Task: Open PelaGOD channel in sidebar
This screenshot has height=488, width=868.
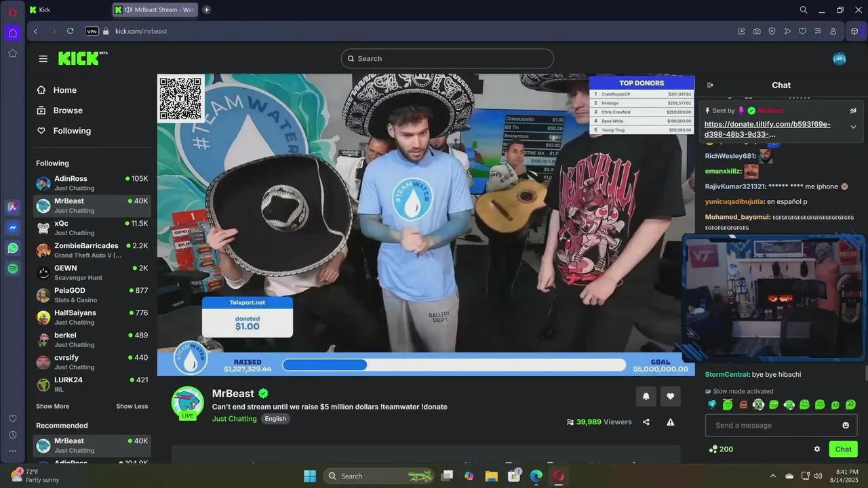Action: (92, 295)
